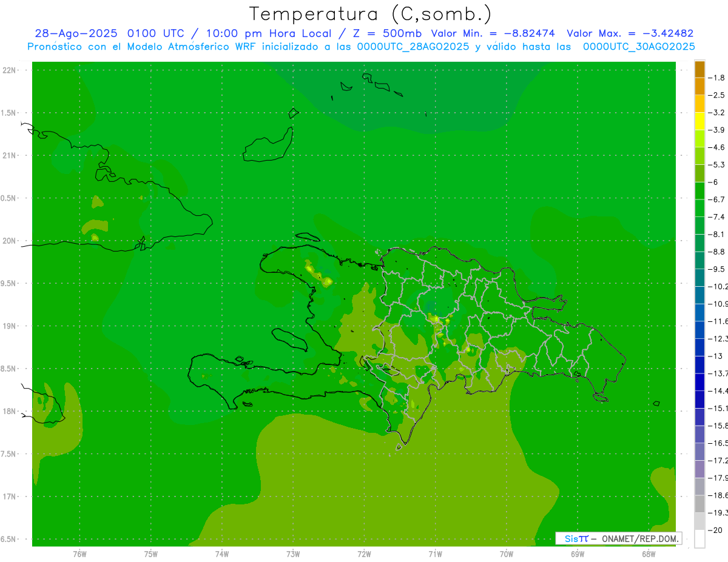The image size is (728, 562).
Task: Click the "-4.6" colorbar value
Action: point(718,147)
